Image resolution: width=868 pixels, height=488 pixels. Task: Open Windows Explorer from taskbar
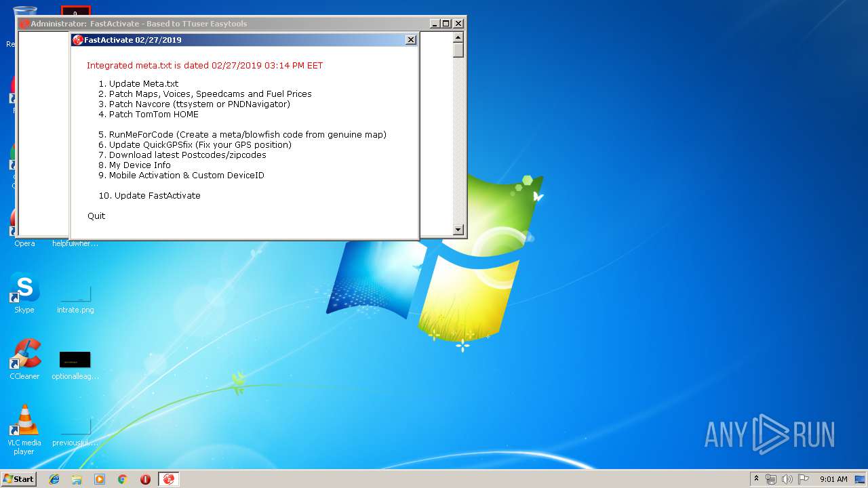77,479
